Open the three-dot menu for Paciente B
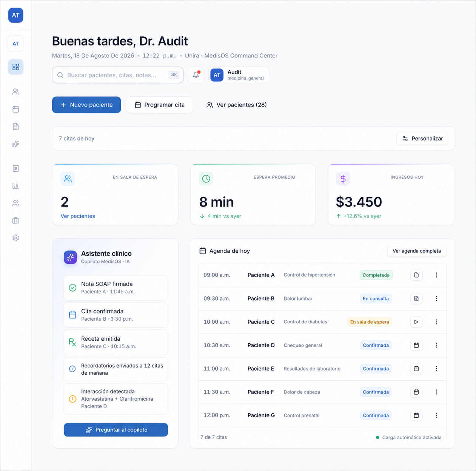 pos(436,298)
